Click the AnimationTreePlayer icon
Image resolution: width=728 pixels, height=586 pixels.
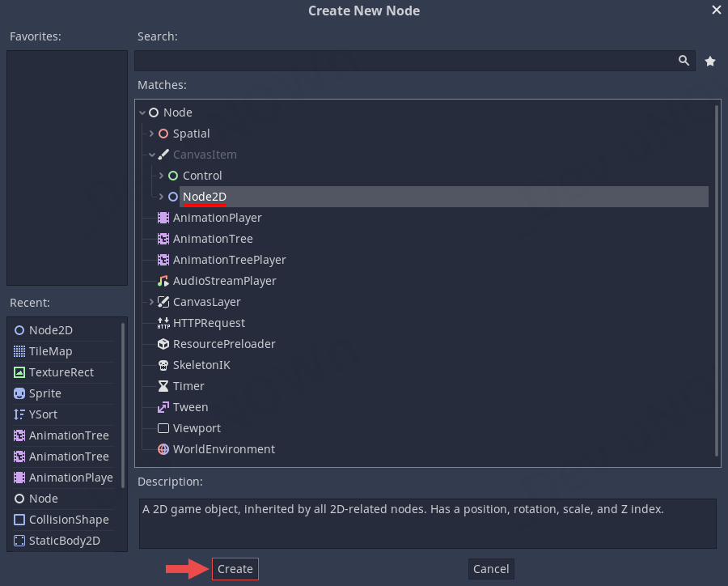(x=163, y=260)
